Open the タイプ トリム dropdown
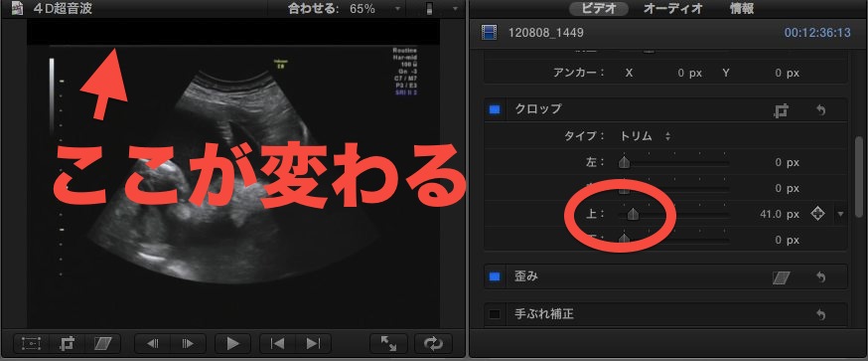The image size is (868, 361). [646, 136]
